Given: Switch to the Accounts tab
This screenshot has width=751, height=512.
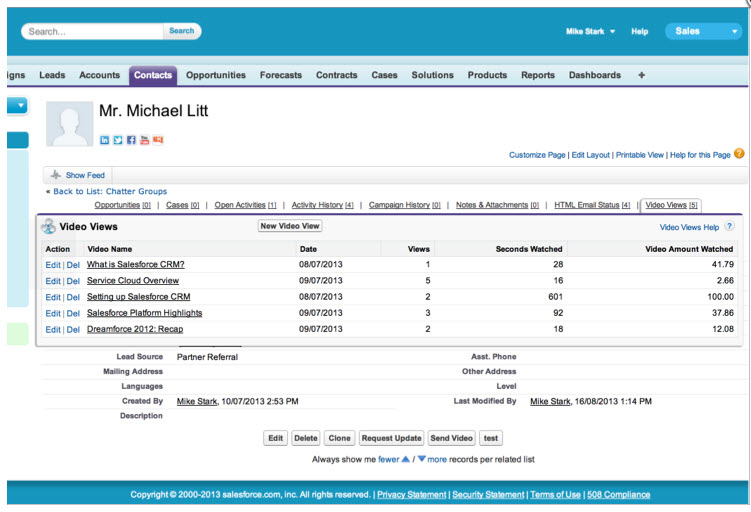Looking at the screenshot, I should coord(99,75).
